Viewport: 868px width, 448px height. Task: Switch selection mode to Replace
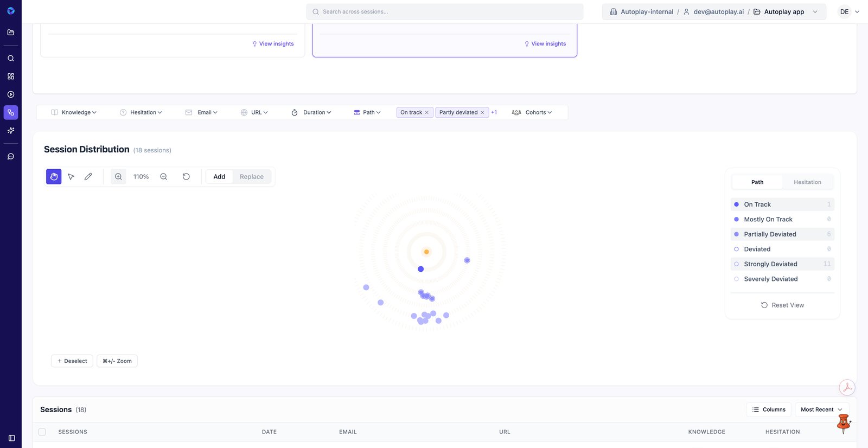(x=252, y=177)
